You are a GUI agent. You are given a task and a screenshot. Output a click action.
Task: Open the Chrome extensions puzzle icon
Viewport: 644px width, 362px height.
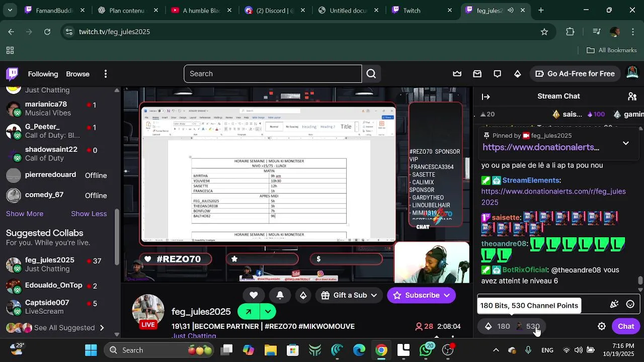pos(570,32)
